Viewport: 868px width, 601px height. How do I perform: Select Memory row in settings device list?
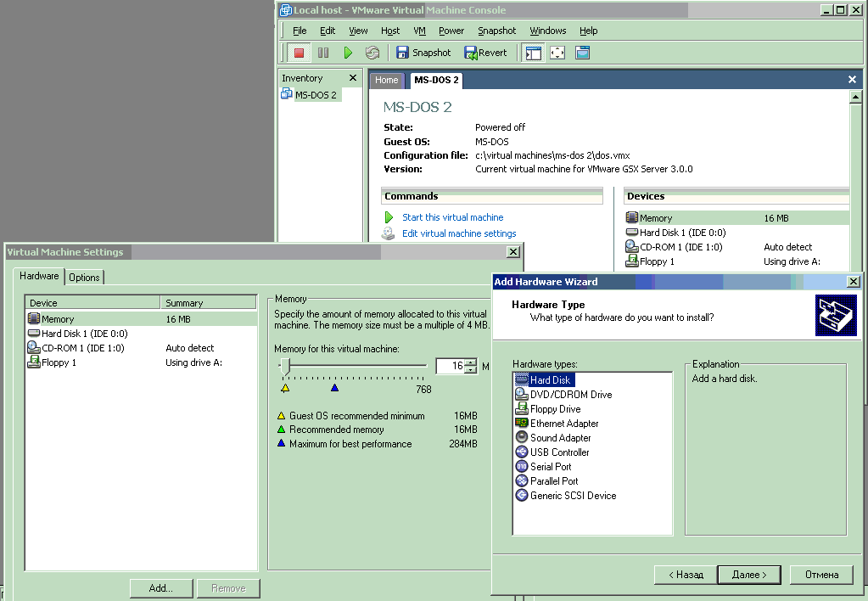pyautogui.click(x=141, y=319)
